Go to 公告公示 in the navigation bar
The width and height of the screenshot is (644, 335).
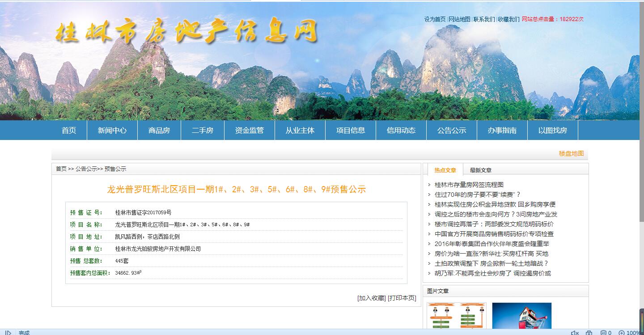(452, 130)
